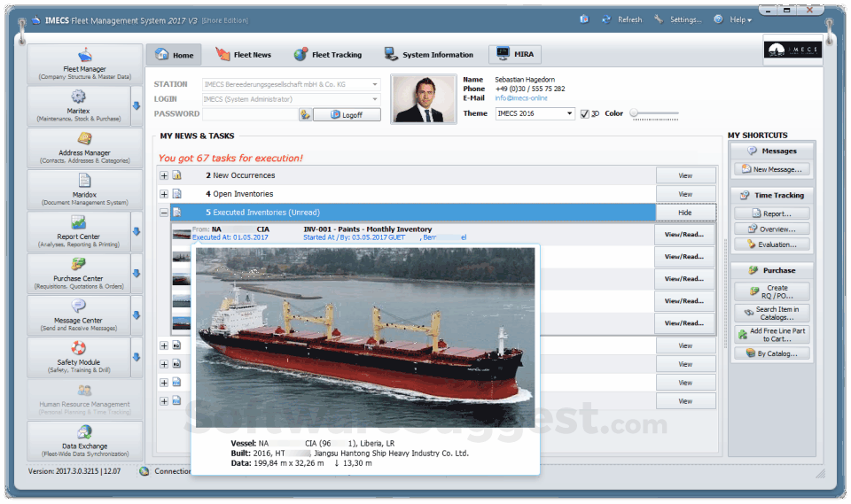This screenshot has width=851, height=504.
Task: Switch to the Fleet News tab
Action: [243, 55]
